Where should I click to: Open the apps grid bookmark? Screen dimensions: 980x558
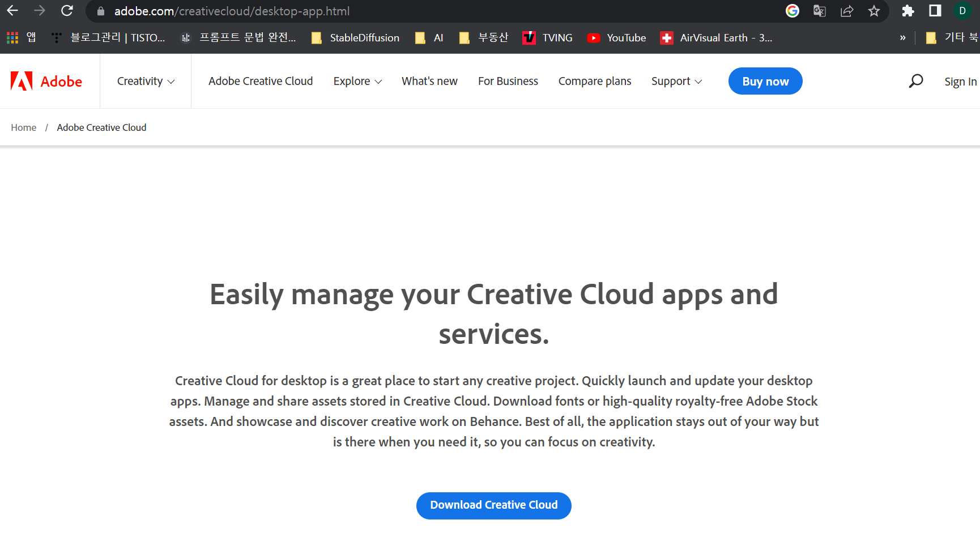(x=21, y=37)
